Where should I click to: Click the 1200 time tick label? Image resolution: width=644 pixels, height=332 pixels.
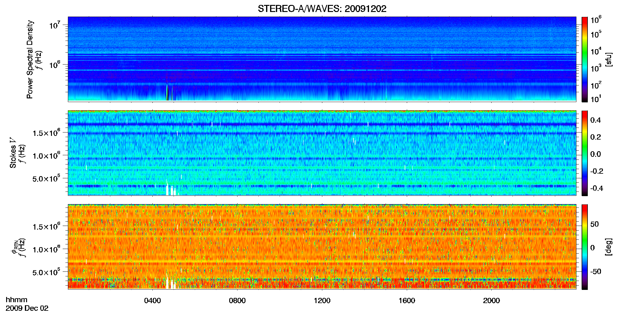[322, 301]
